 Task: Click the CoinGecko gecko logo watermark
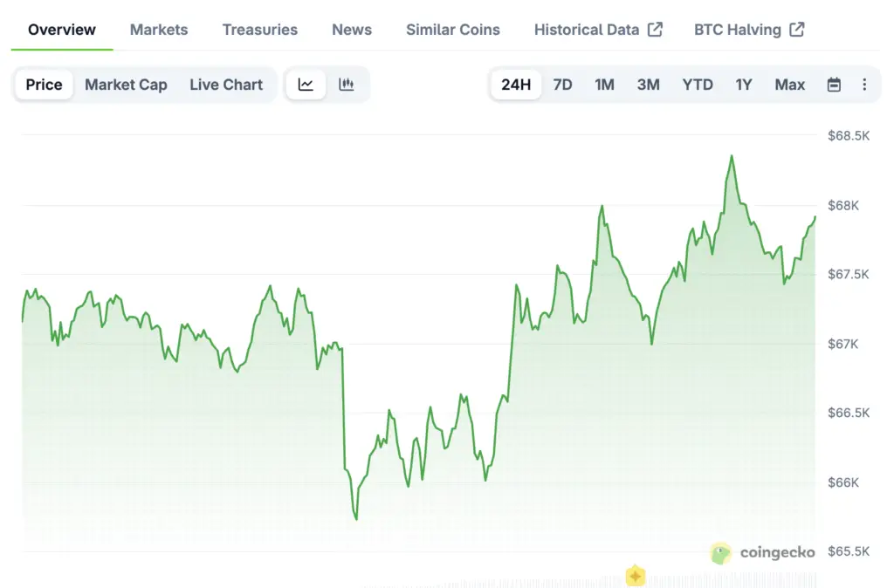[x=721, y=552]
